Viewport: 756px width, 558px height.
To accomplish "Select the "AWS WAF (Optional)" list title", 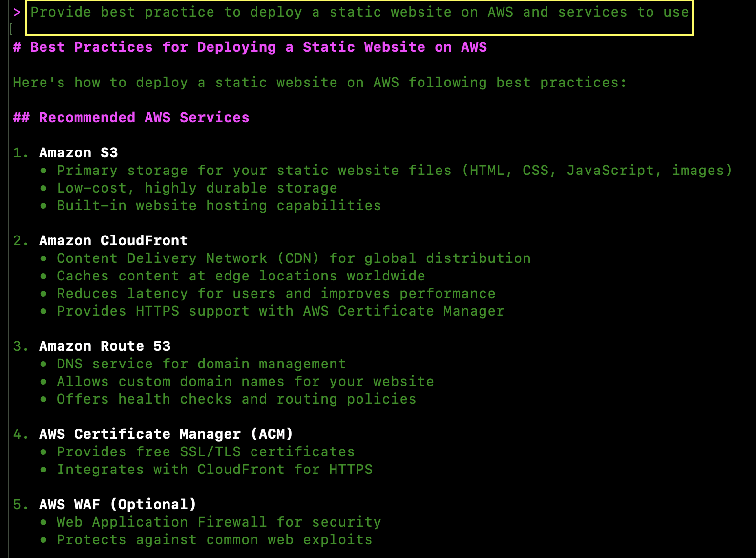I will point(118,505).
